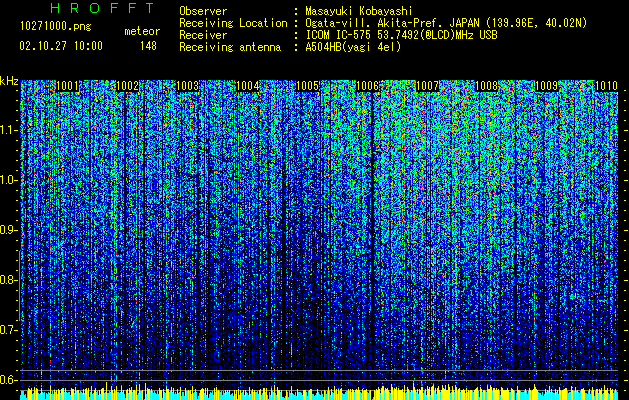Click the Observer label
Screen dimensions: 629x400
click(203, 11)
